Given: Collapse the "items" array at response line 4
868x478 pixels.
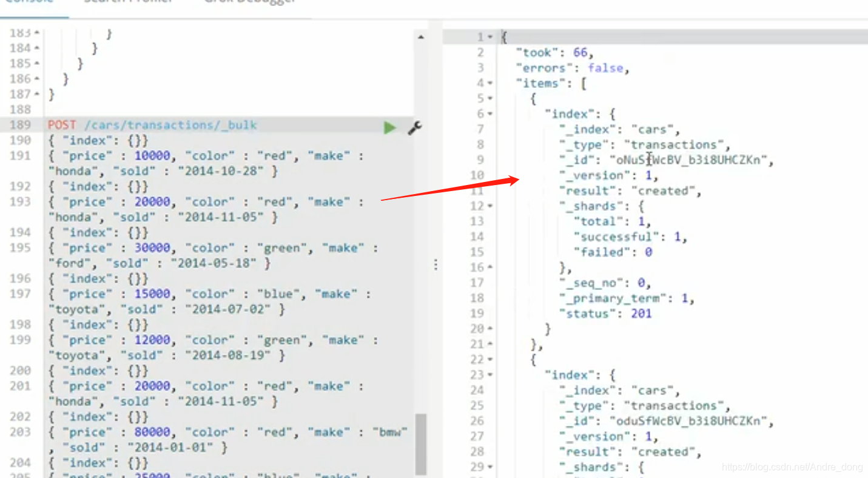Looking at the screenshot, I should pos(490,84).
